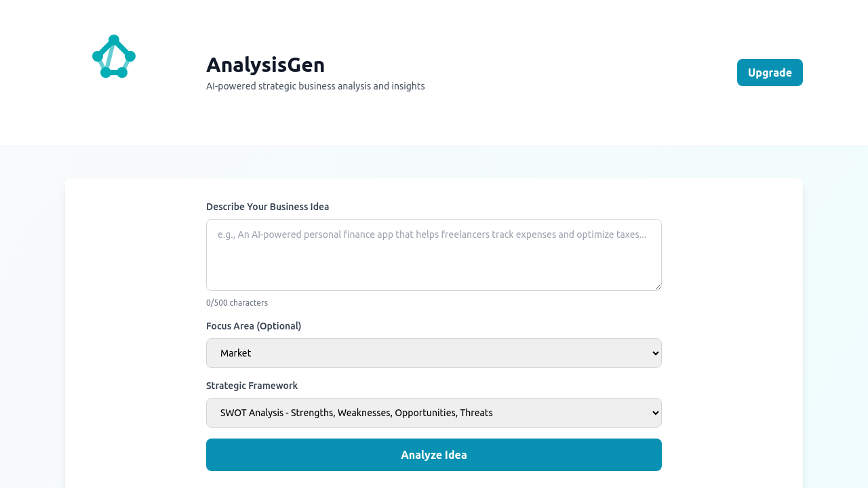Click the AI-powered strategic analysis tagline
This screenshot has height=488, width=868.
pyautogui.click(x=315, y=86)
